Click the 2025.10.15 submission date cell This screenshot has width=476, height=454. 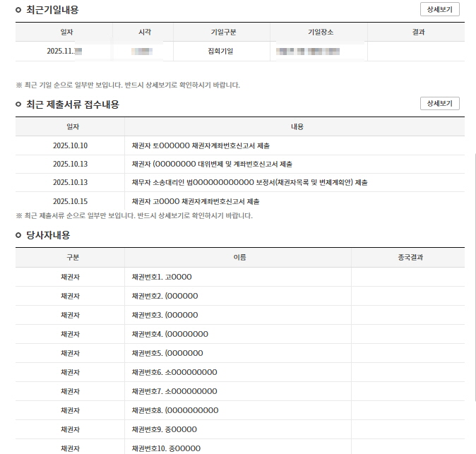pos(70,201)
